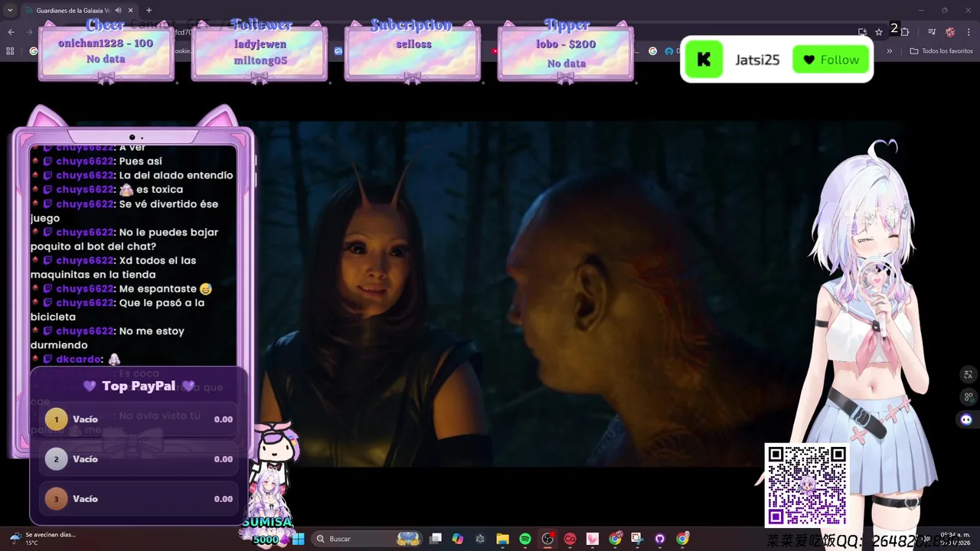This screenshot has height=551, width=980.
Task: Click the Top PayPal rank 3 Vacío row
Action: (x=139, y=499)
